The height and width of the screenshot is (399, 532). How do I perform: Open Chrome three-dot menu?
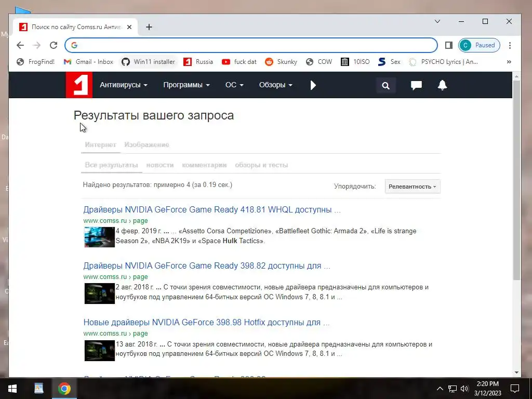pos(510,45)
